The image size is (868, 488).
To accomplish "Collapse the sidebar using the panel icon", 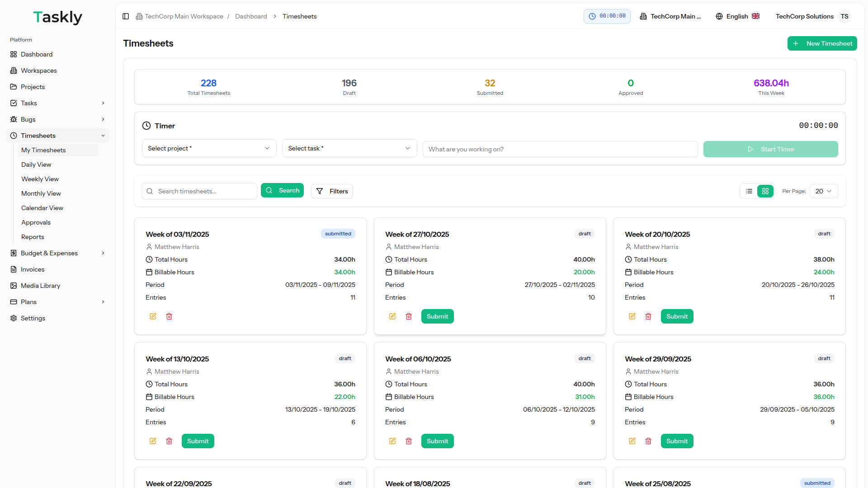I will 125,16.
